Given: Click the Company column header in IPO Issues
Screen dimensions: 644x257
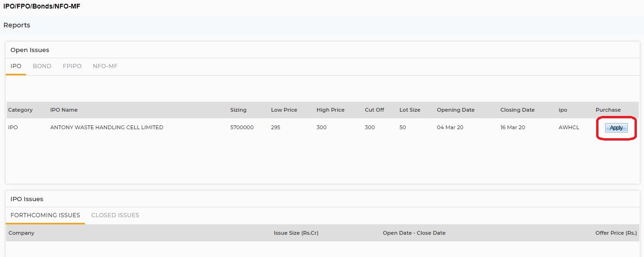Looking at the screenshot, I should point(21,233).
